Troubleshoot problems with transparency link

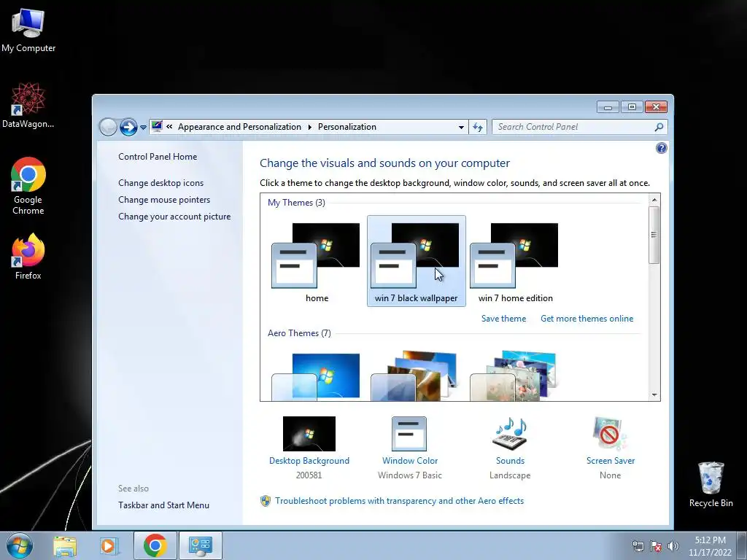pyautogui.click(x=399, y=501)
